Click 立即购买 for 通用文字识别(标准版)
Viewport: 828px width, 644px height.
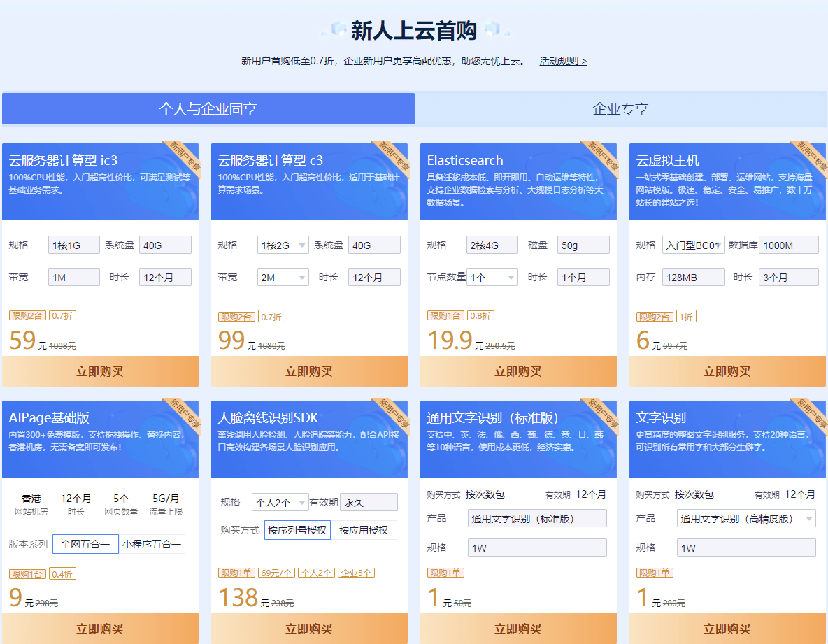coord(519,628)
